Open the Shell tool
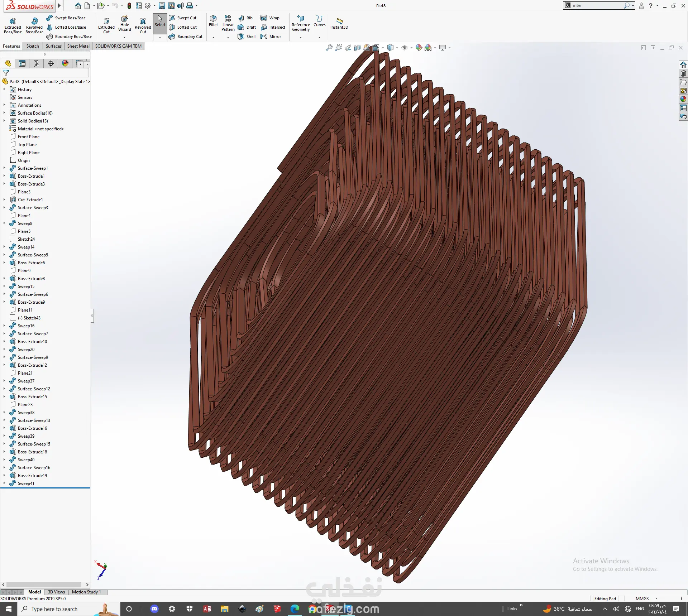The image size is (688, 616). [247, 37]
